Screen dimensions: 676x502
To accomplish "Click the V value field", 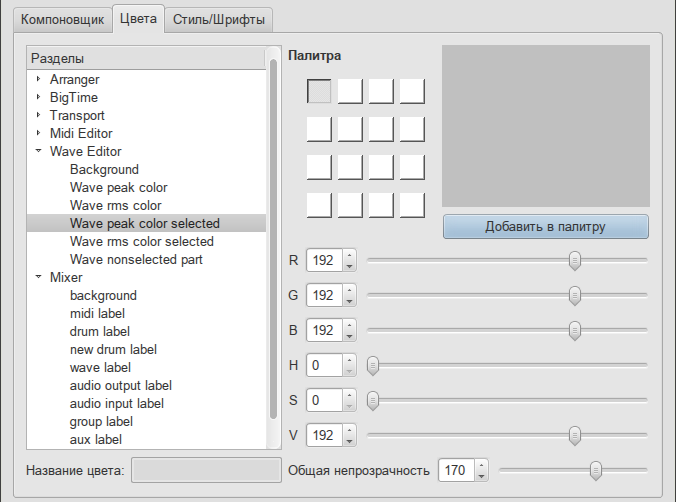I will [324, 435].
